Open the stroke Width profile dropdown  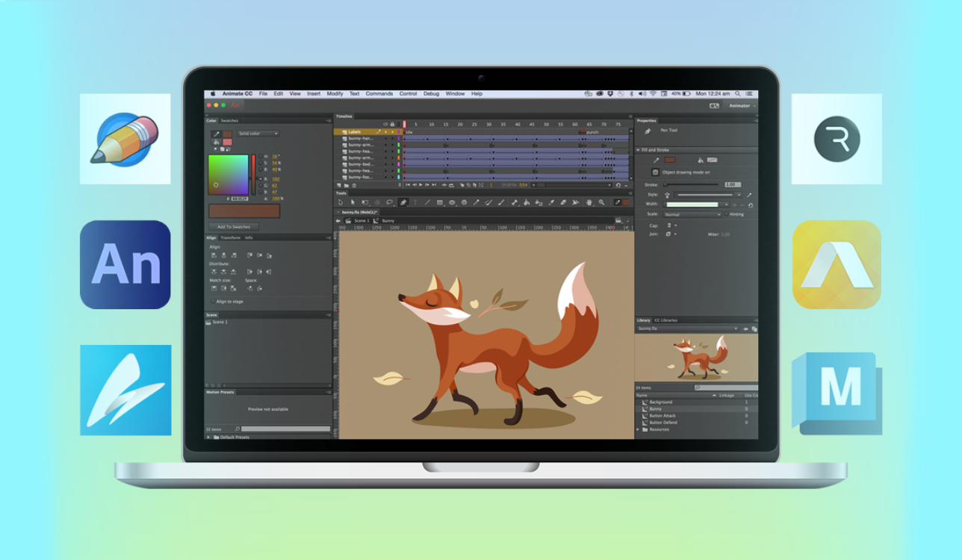click(696, 205)
